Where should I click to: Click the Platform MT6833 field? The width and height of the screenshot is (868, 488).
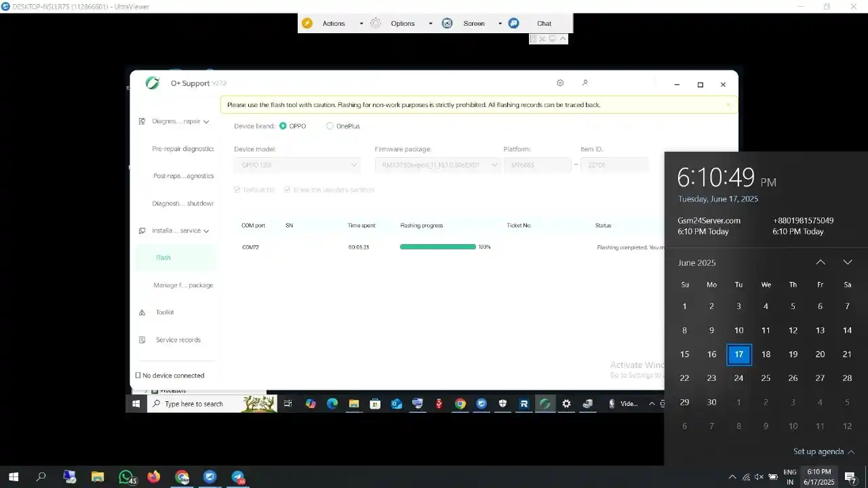(x=537, y=165)
